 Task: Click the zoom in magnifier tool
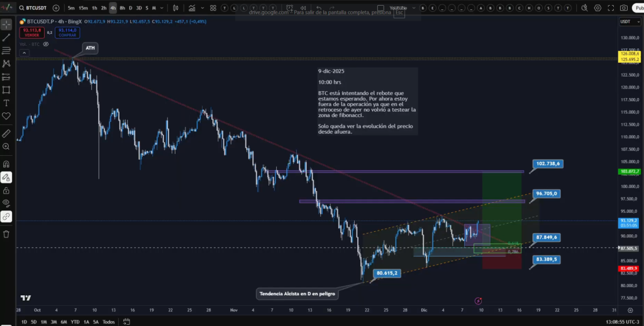pyautogui.click(x=6, y=148)
